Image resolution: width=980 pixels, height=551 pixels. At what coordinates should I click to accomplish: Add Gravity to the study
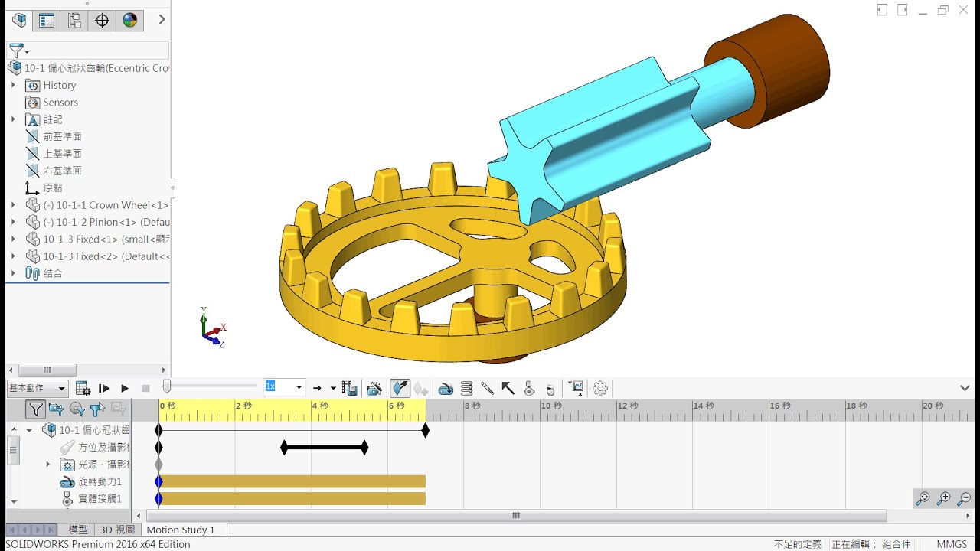pyautogui.click(x=550, y=389)
